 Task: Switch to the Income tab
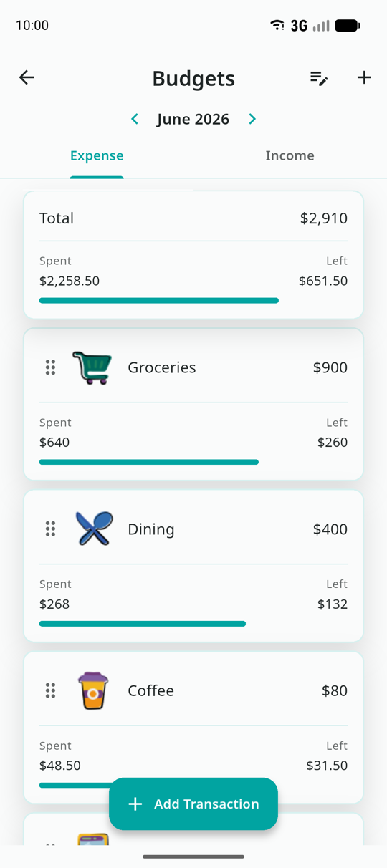290,156
